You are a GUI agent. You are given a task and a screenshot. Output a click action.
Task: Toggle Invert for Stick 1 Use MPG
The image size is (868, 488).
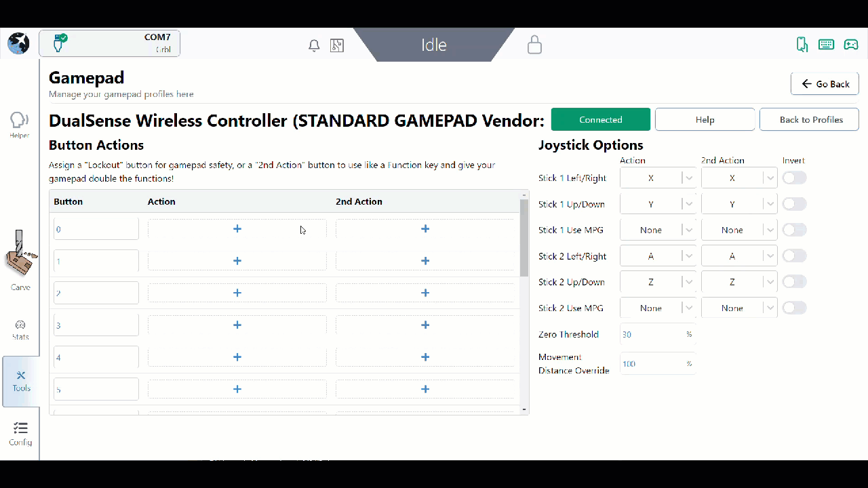pyautogui.click(x=794, y=230)
